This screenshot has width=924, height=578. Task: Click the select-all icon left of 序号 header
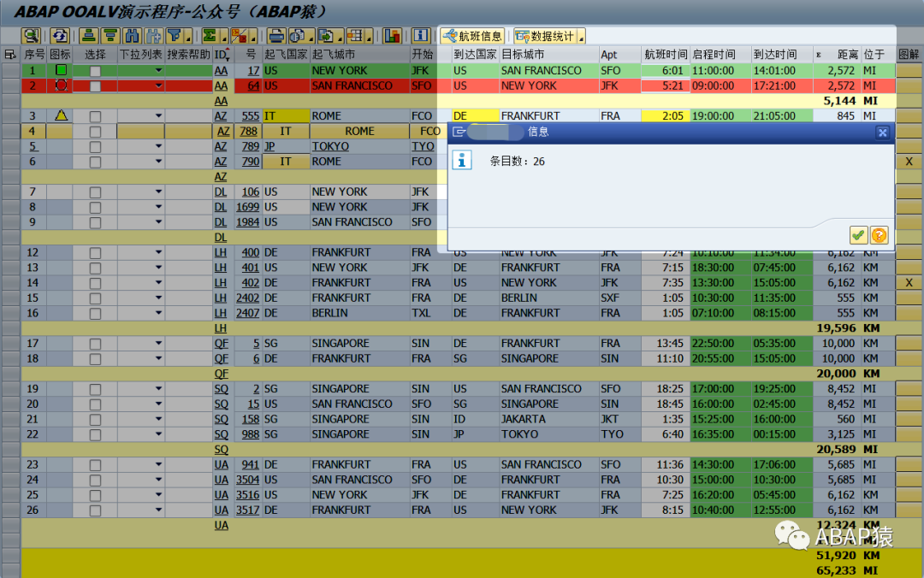click(x=10, y=54)
